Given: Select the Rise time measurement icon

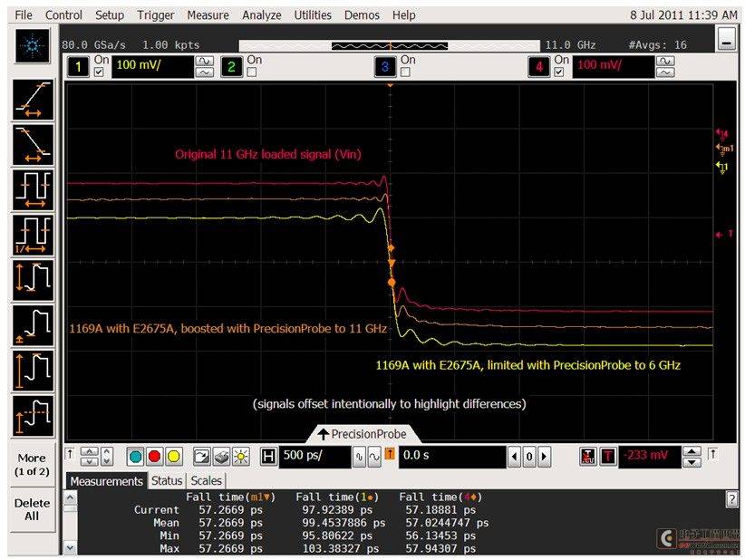Looking at the screenshot, I should [33, 100].
